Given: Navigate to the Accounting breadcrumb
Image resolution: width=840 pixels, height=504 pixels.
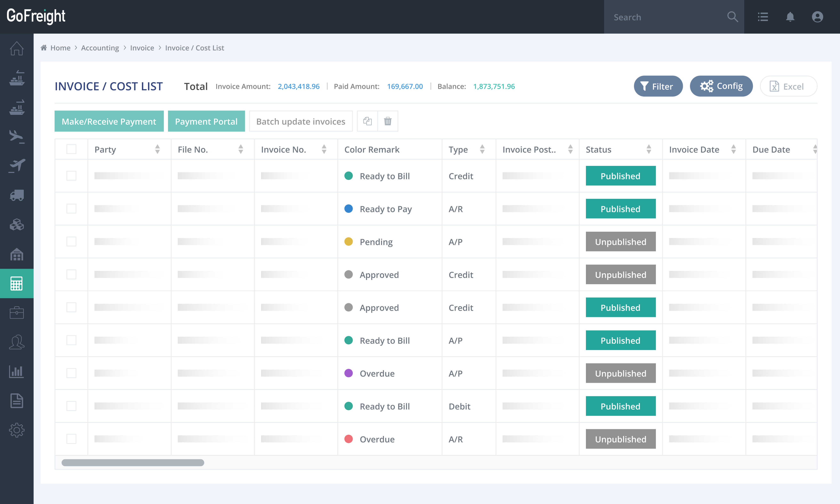Looking at the screenshot, I should pos(100,48).
